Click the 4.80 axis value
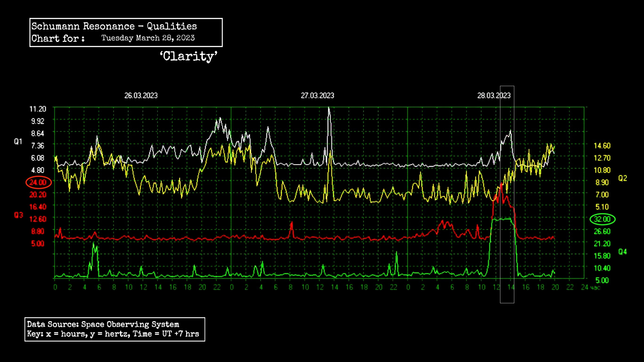The image size is (644, 362). pos(37,170)
